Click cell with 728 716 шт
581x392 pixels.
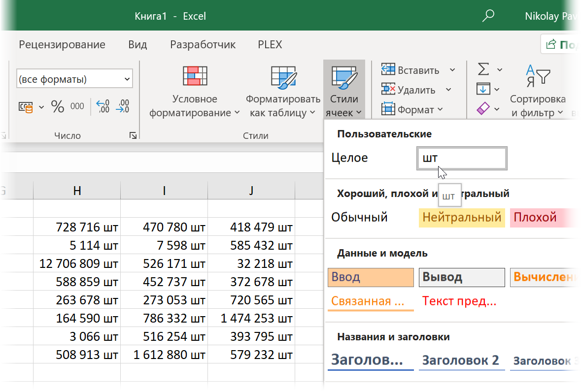pos(77,227)
